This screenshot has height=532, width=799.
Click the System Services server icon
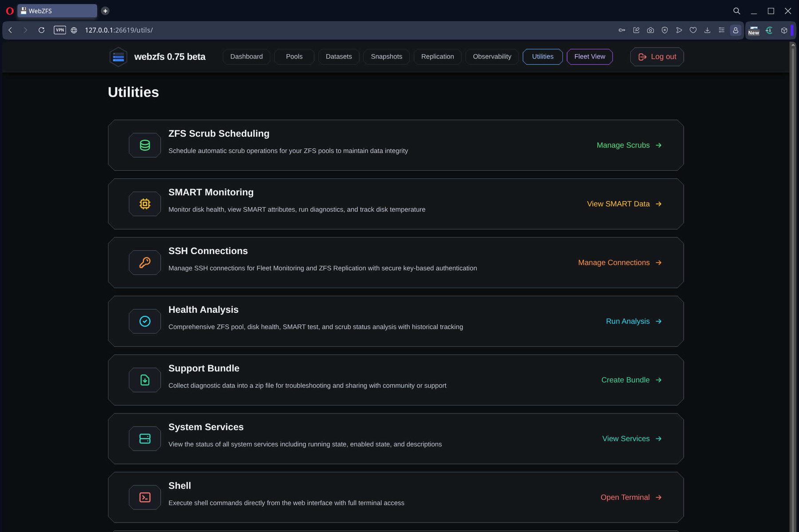[145, 438]
